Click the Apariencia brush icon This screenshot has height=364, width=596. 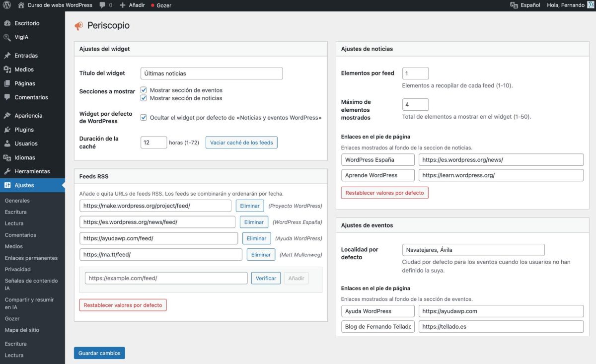click(x=7, y=116)
